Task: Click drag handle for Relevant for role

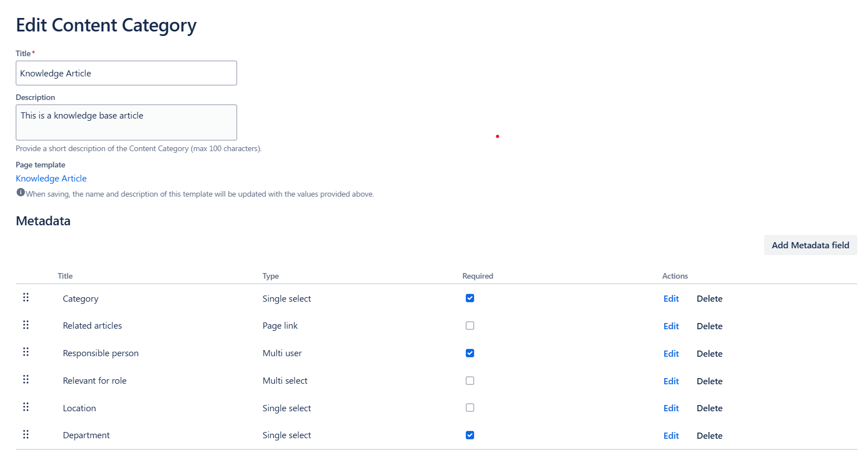Action: pos(26,380)
